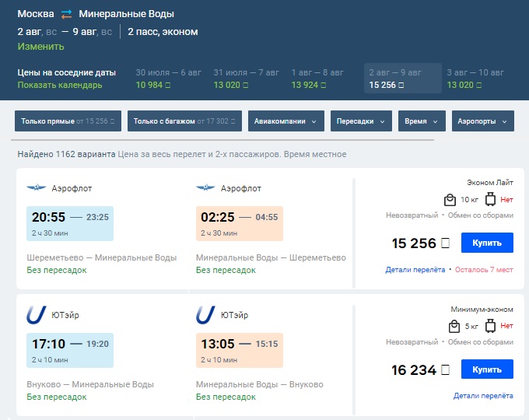This screenshot has width=529, height=420.
Task: Toggle the Только с багажом filter
Action: coord(184,121)
